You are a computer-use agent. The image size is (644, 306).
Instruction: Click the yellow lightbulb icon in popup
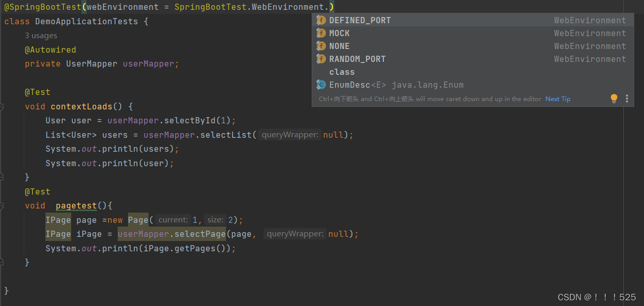614,98
